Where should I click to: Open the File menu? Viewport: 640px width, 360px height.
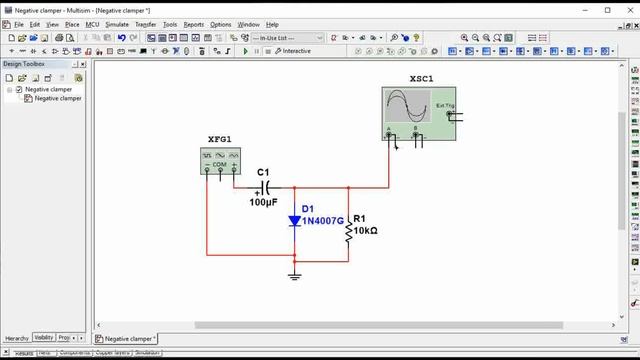pos(19,24)
